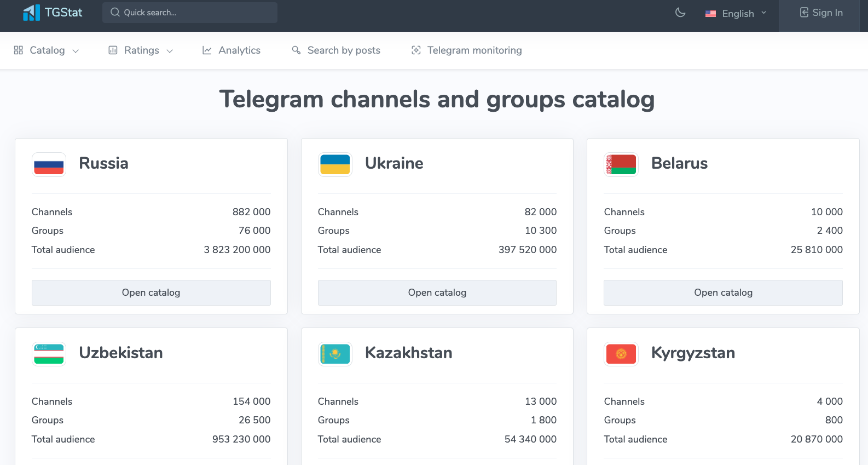Viewport: 868px width, 465px height.
Task: Click the Catalog grid icon
Action: tap(19, 50)
